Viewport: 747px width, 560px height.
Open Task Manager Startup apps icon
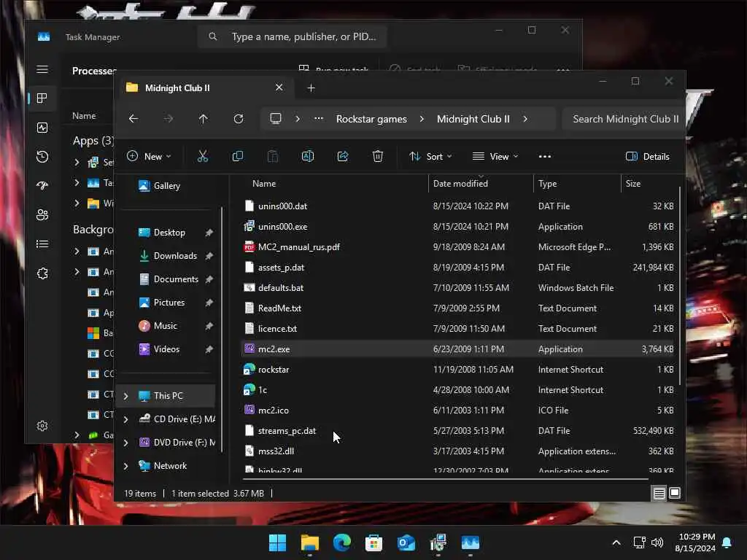click(x=42, y=186)
